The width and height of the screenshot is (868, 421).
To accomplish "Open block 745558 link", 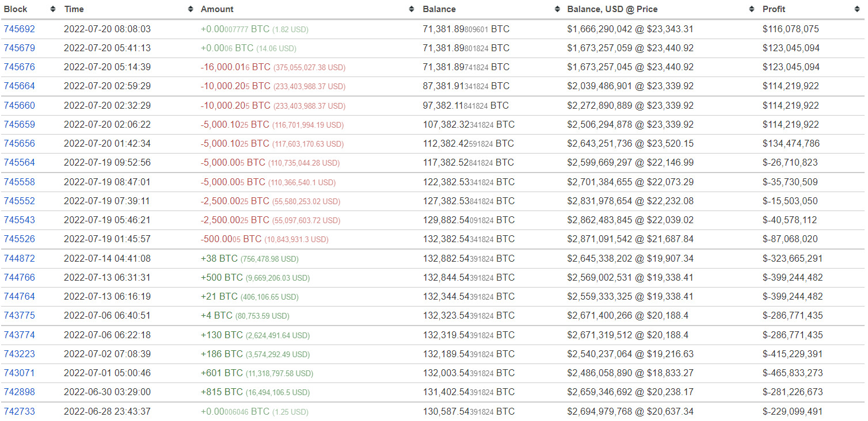I will (x=19, y=182).
